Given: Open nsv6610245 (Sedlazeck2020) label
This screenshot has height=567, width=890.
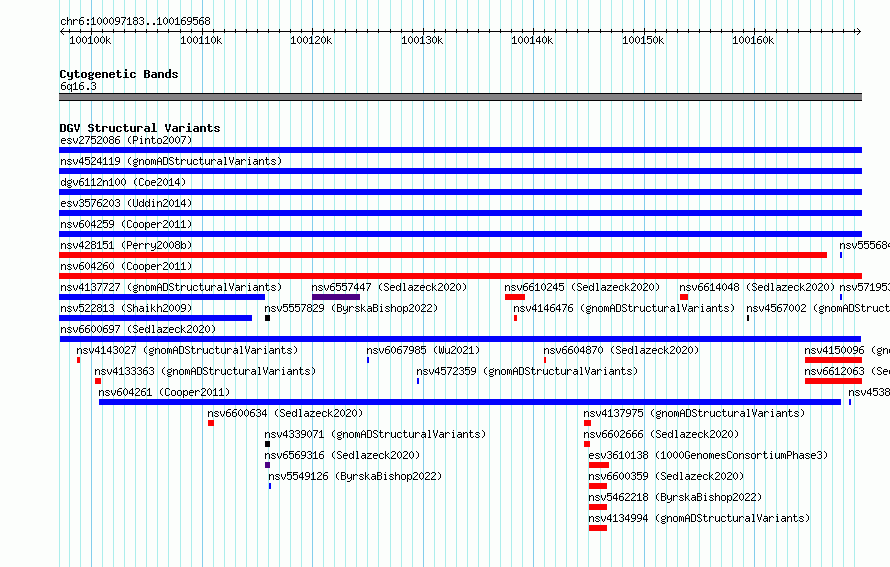Looking at the screenshot, I should 582,287.
